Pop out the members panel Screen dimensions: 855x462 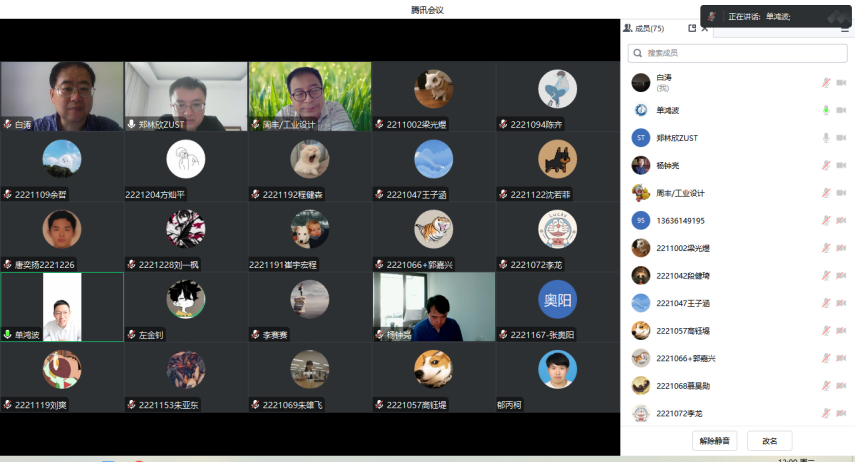click(x=692, y=29)
